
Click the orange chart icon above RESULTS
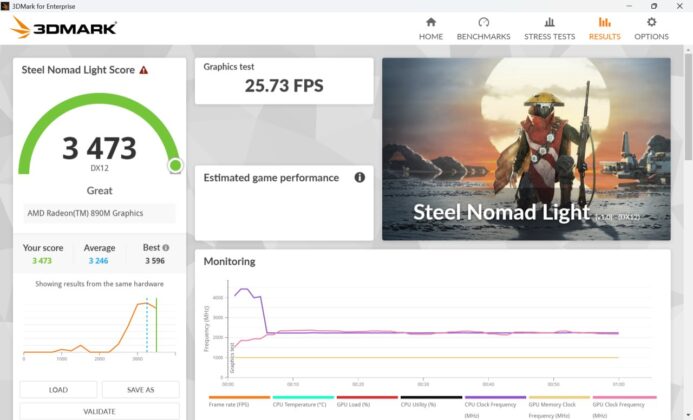tap(605, 22)
